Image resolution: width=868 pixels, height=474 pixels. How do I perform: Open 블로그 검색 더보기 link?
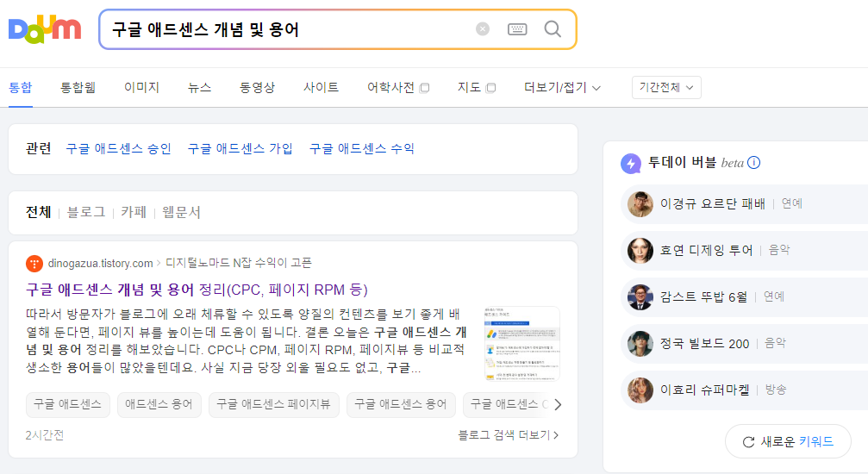pos(509,435)
